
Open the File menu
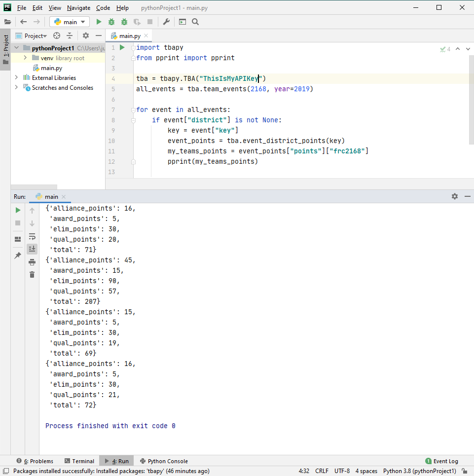click(22, 8)
